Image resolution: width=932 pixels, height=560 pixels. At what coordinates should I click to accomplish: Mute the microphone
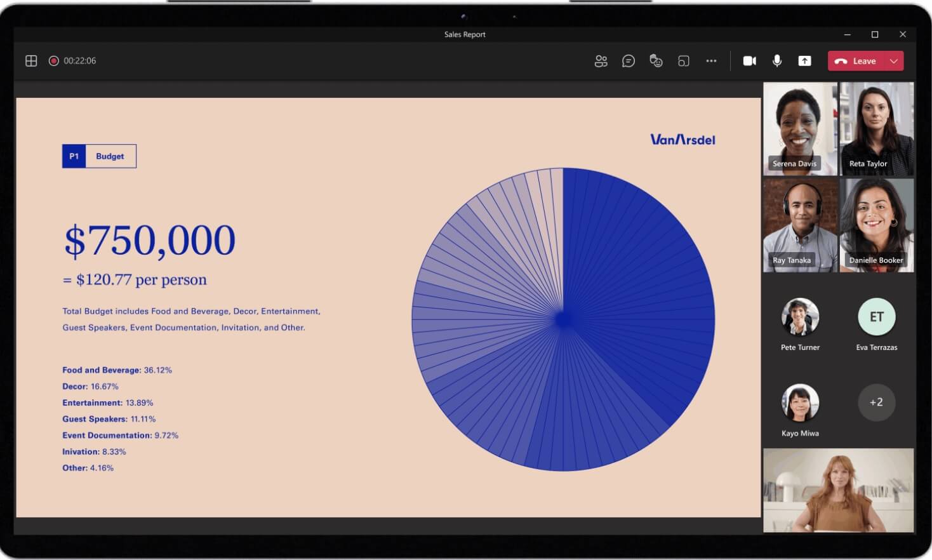click(x=777, y=61)
